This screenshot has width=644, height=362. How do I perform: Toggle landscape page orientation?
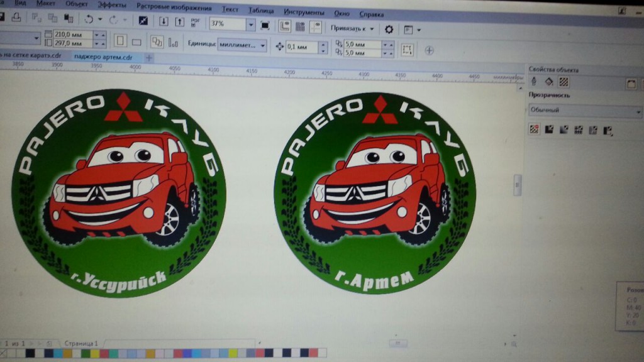click(135, 41)
